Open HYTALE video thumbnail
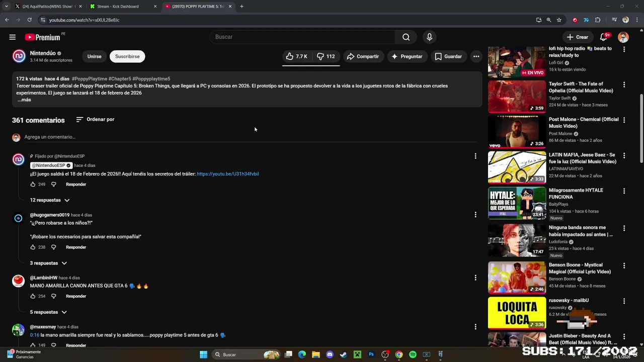This screenshot has height=362, width=644. (517, 203)
